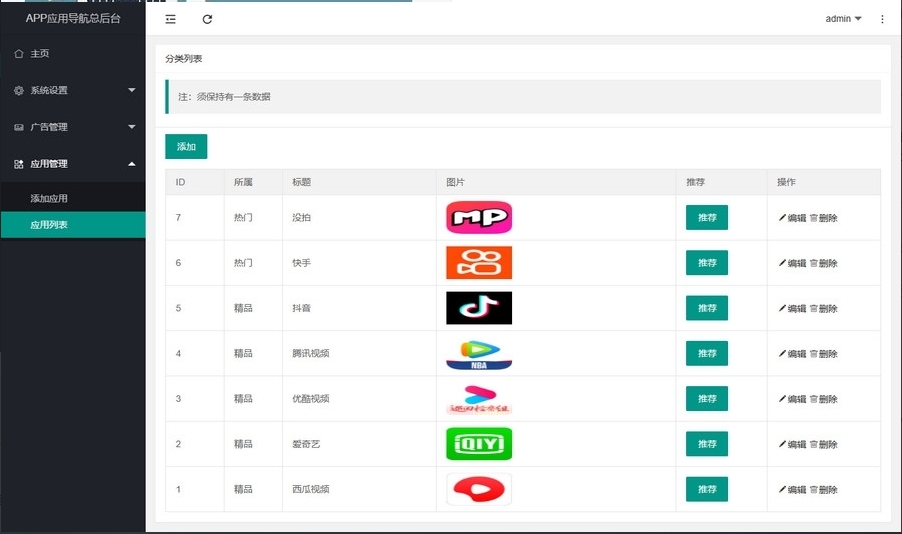902x534 pixels.
Task: Edit the 腾讯视频 row via 编辑
Action: tap(792, 354)
